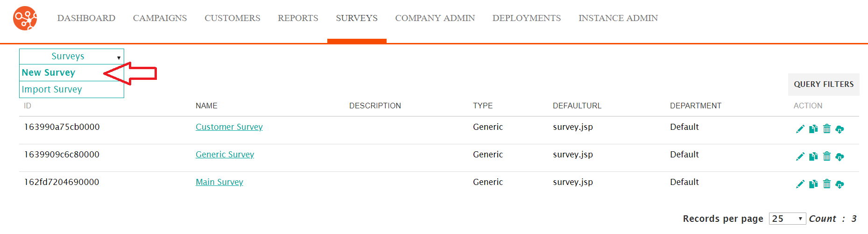Duplicate the Main Survey
This screenshot has width=868, height=234.
pos(813,184)
